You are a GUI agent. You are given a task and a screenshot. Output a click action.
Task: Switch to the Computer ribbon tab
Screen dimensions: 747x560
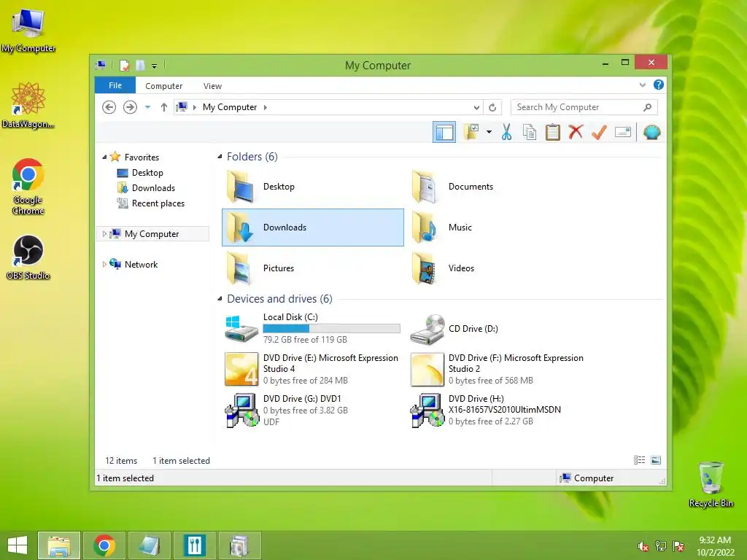click(164, 86)
